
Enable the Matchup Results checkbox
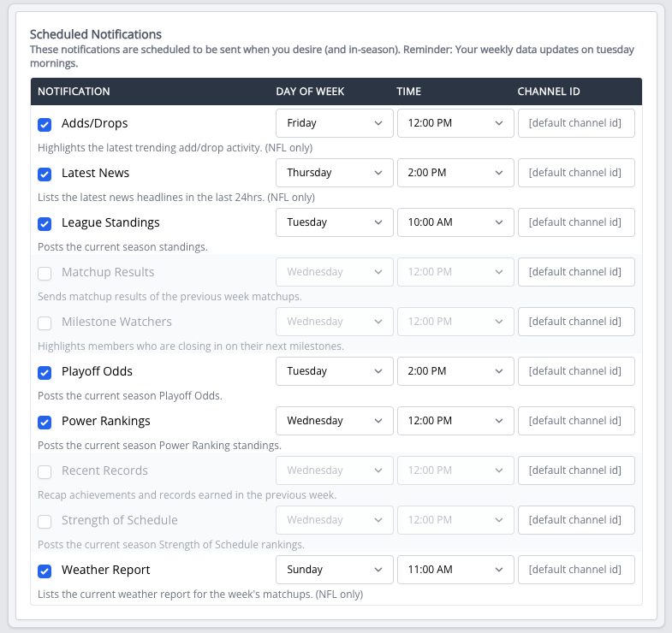(x=45, y=274)
